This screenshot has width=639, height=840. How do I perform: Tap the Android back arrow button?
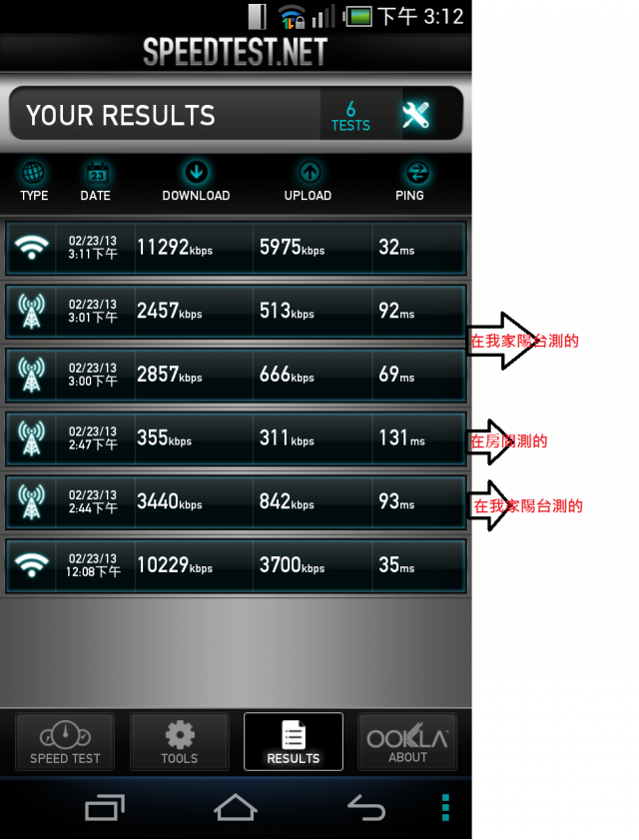point(366,807)
